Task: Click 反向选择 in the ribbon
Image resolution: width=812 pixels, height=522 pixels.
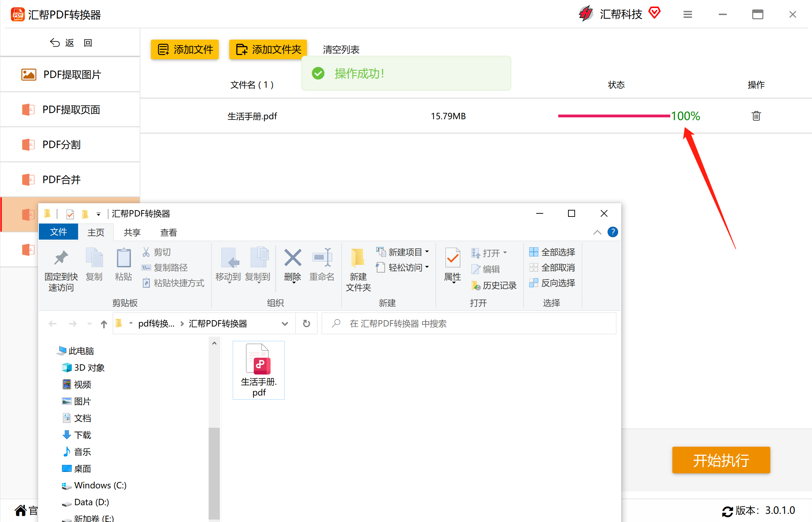Action: point(552,283)
